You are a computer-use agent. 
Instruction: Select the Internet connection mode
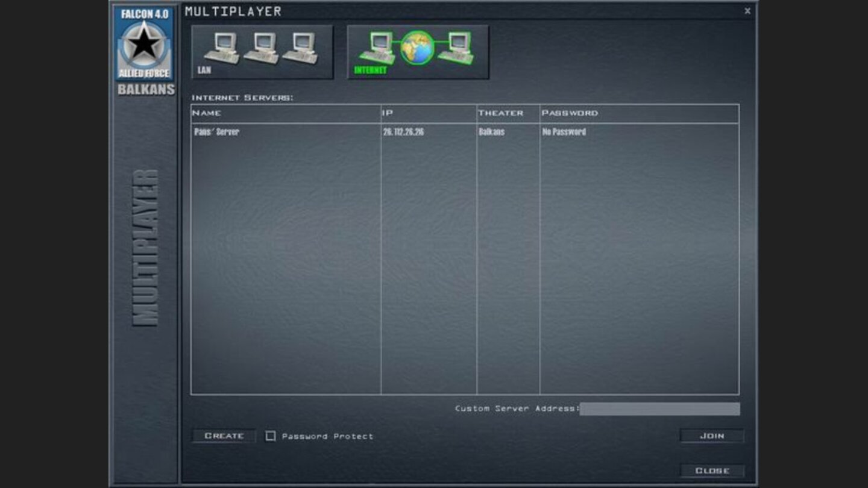coord(418,52)
